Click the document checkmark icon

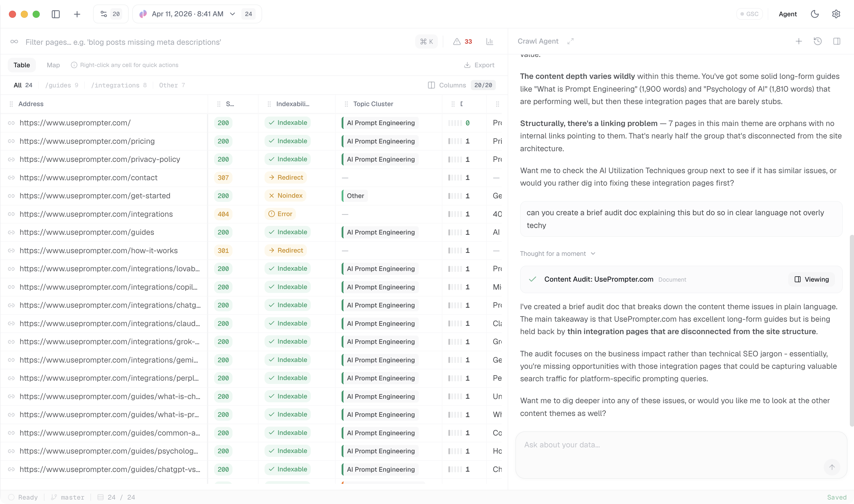[x=532, y=279]
